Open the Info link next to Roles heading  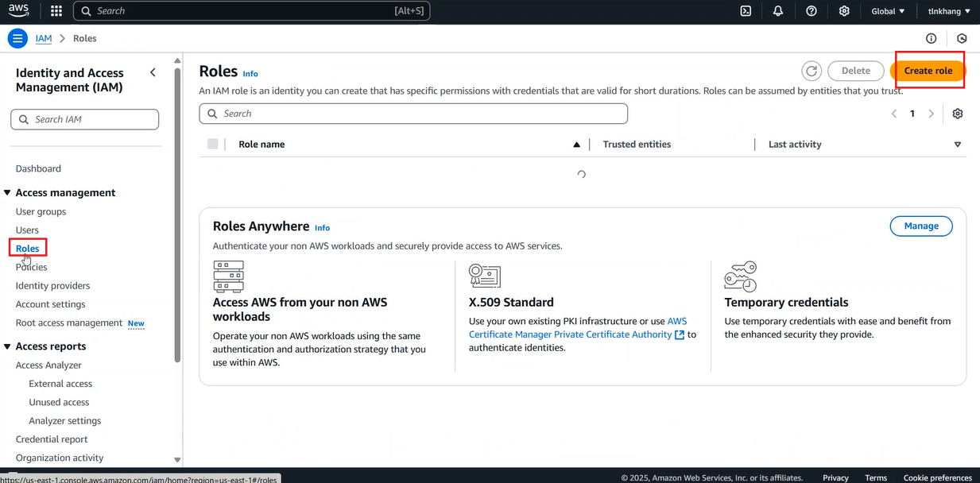pos(250,74)
